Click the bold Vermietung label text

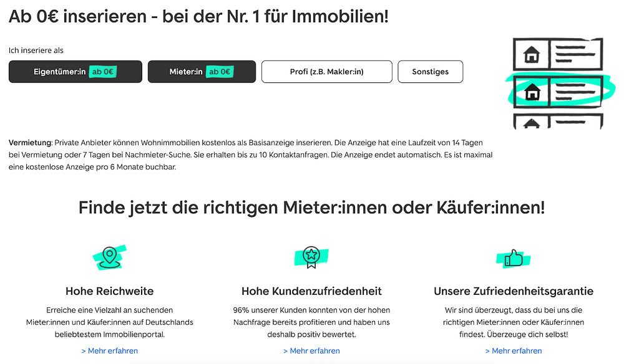(30, 143)
